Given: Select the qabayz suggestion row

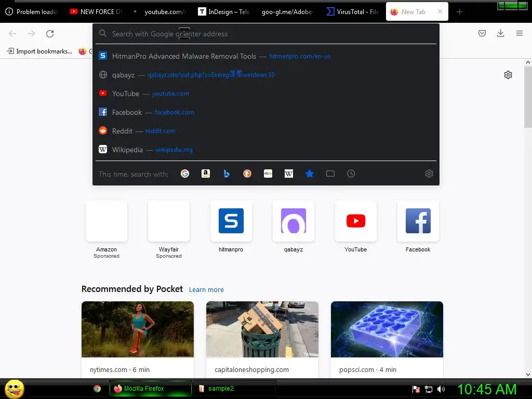Looking at the screenshot, I should coord(266,75).
